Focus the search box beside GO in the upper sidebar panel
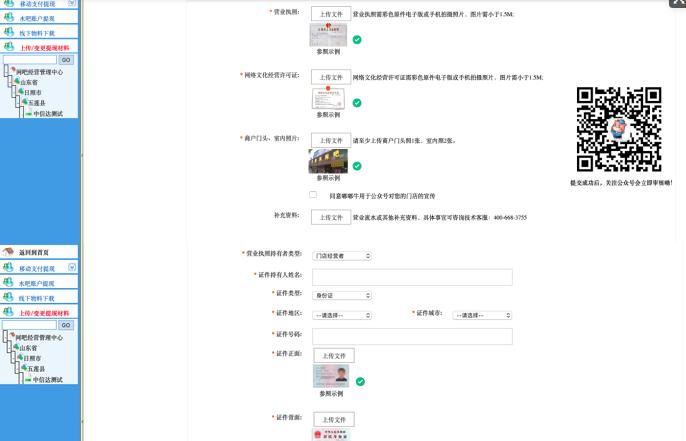Image resolution: width=686 pixels, height=441 pixels. point(30,60)
